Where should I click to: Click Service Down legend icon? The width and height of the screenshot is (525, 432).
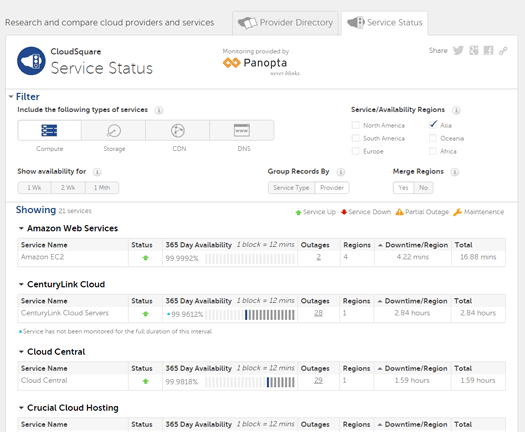point(344,212)
